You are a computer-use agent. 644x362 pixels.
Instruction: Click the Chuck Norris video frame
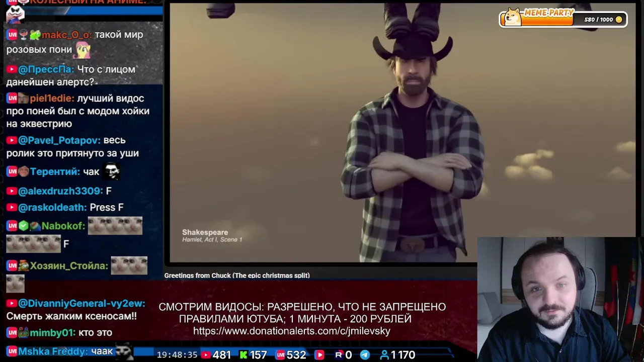(x=403, y=133)
